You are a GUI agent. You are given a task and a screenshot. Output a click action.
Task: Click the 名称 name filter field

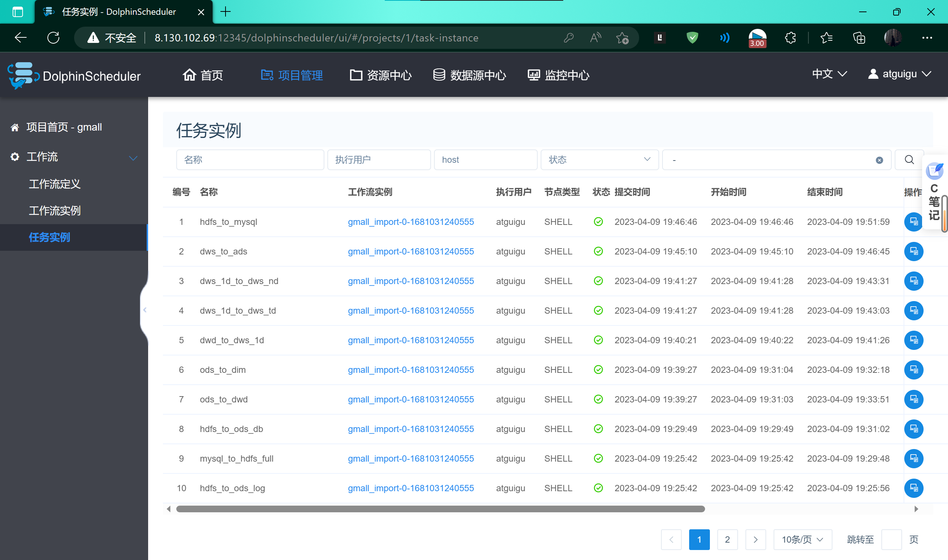click(x=250, y=160)
